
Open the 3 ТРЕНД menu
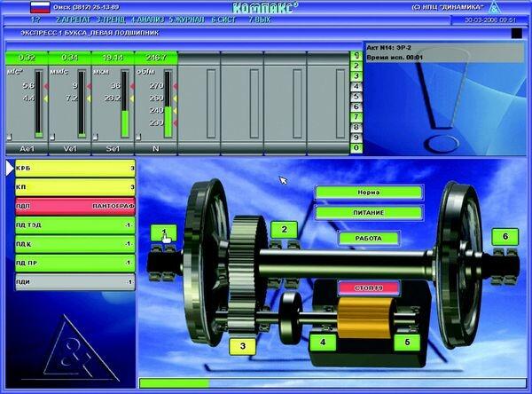(x=111, y=20)
